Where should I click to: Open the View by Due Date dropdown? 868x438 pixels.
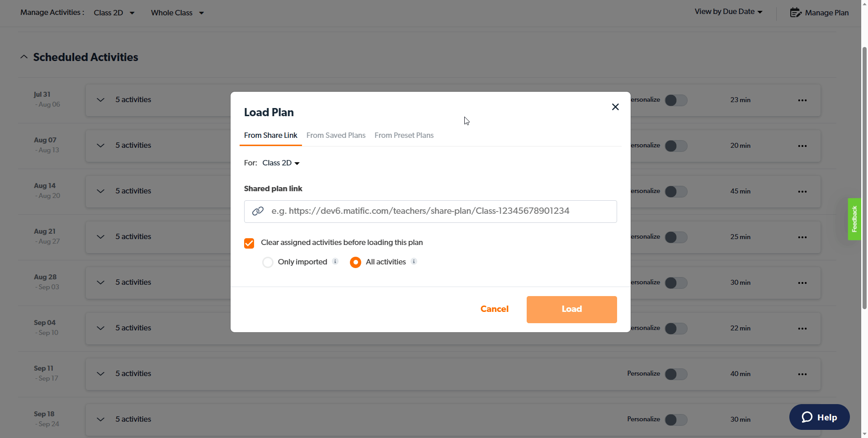point(728,11)
